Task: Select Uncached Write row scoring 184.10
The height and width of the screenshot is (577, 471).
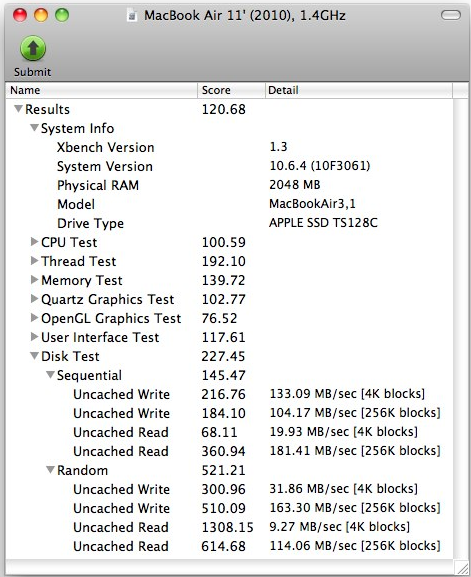Action: point(229,413)
